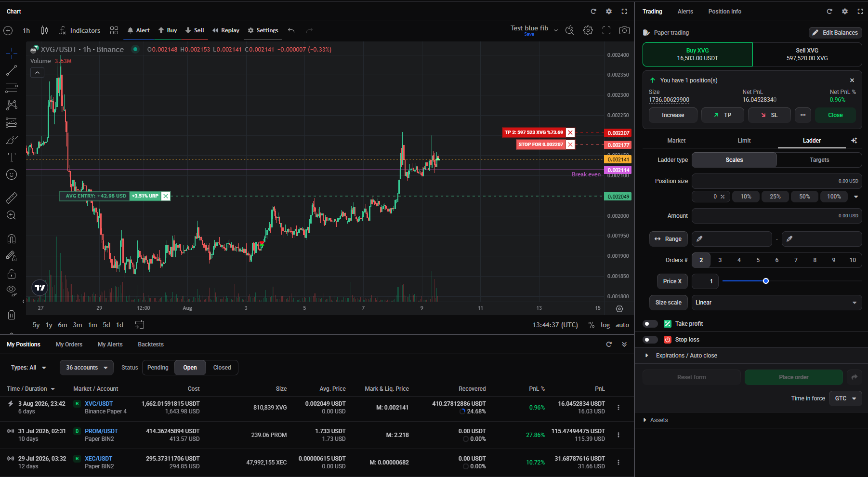Cancel the TP 2 order on chart
Screen dimensions: 868x477
pos(570,132)
